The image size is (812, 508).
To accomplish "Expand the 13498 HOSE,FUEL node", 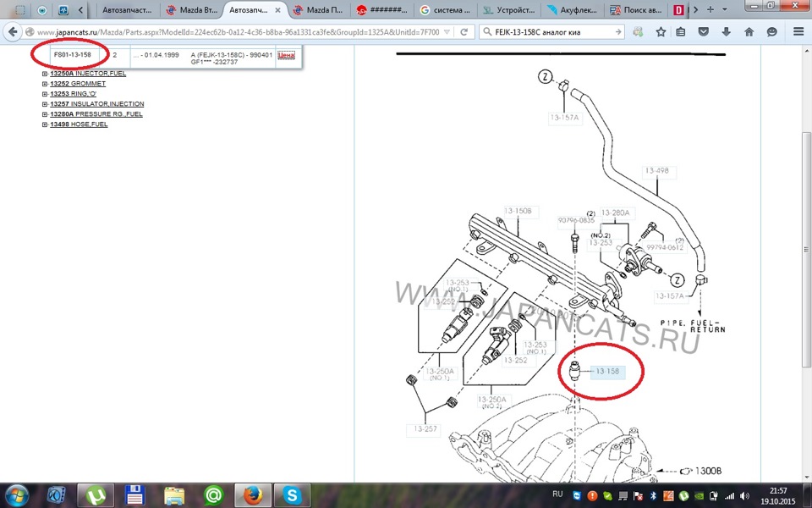I will point(45,124).
